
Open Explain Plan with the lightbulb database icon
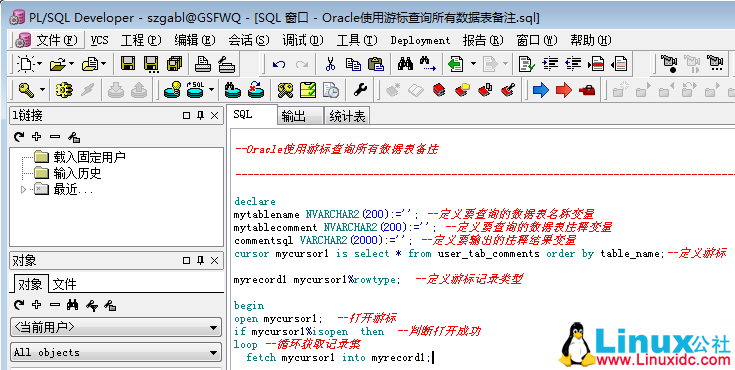[x=172, y=90]
